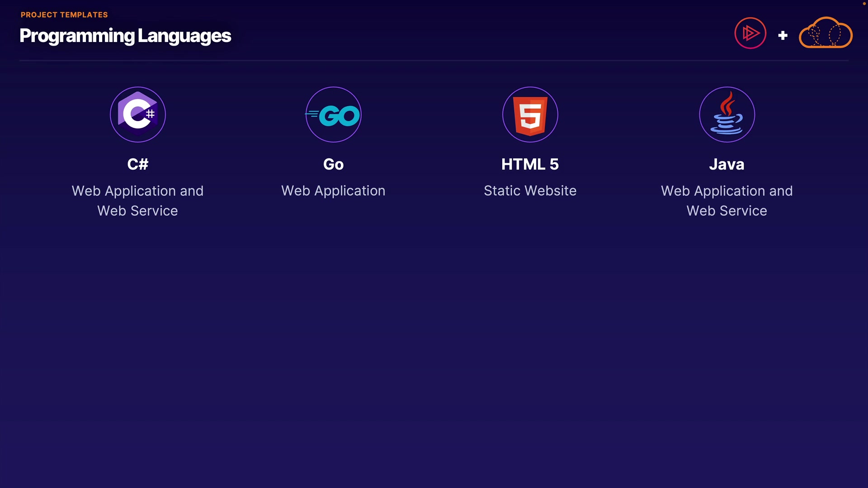Click the word 'Programming' in the title
Image resolution: width=868 pixels, height=488 pixels.
click(x=77, y=36)
